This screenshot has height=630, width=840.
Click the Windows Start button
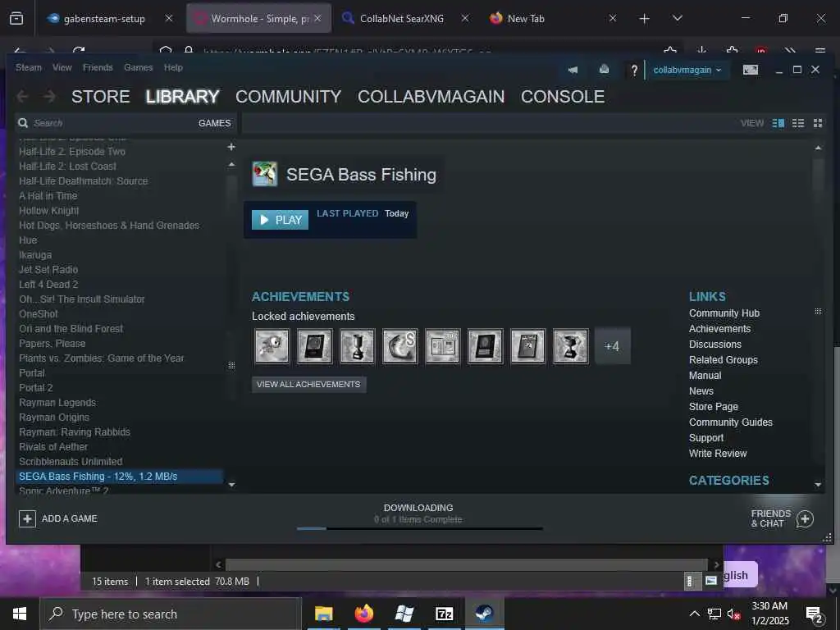20,614
